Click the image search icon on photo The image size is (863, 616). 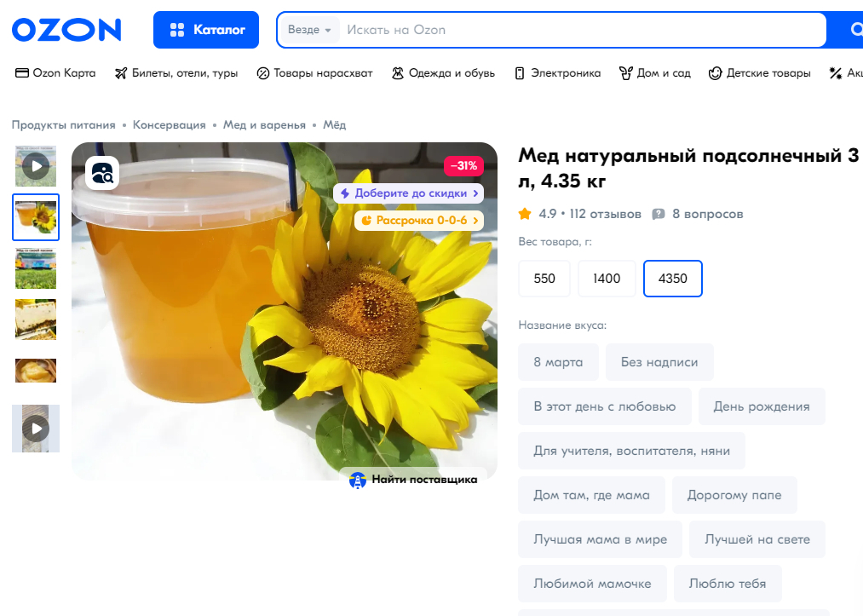(x=102, y=173)
